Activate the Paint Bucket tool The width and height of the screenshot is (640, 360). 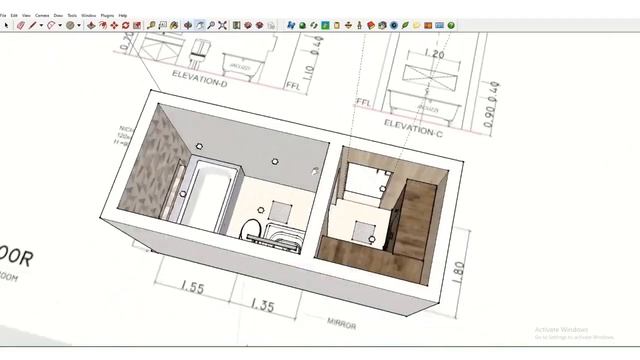(174, 25)
